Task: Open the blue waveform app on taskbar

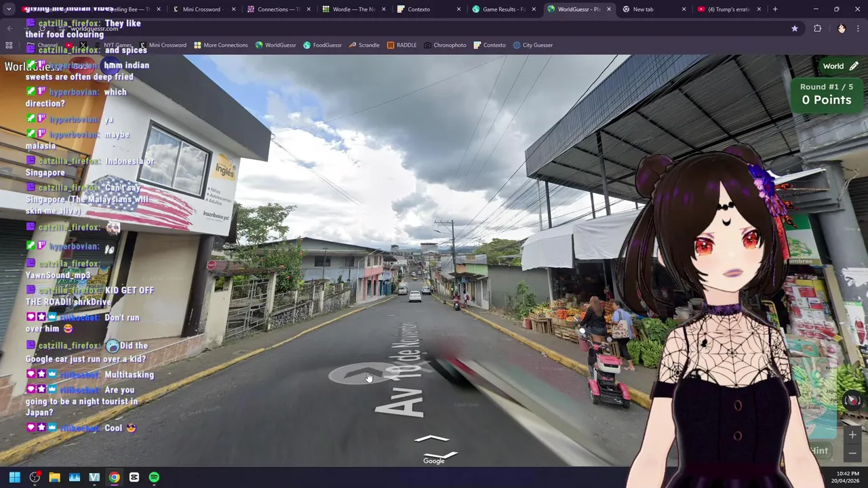Action: click(75, 477)
